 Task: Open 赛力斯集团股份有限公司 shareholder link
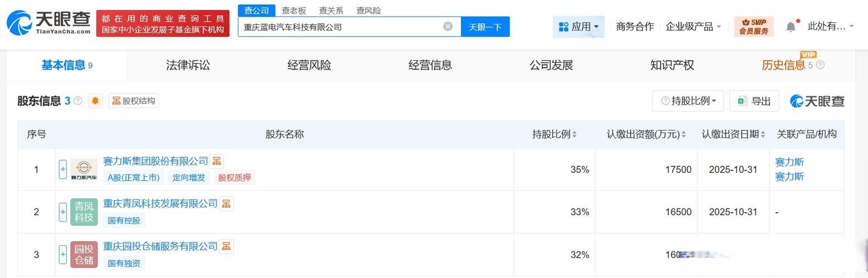coord(155,161)
